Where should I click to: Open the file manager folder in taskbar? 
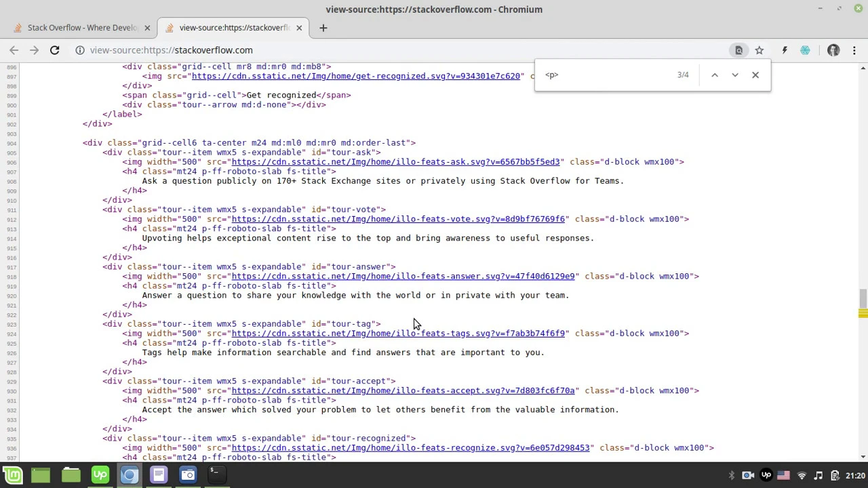[x=71, y=475]
